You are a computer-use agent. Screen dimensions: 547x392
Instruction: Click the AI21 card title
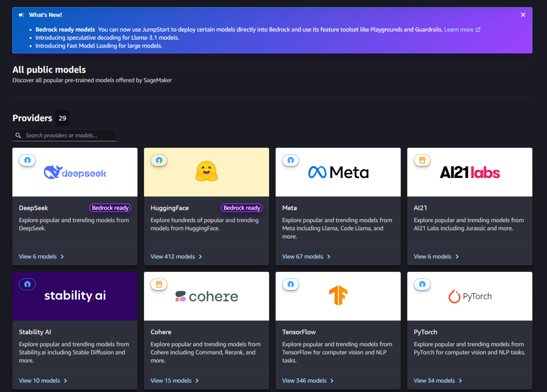pos(420,208)
